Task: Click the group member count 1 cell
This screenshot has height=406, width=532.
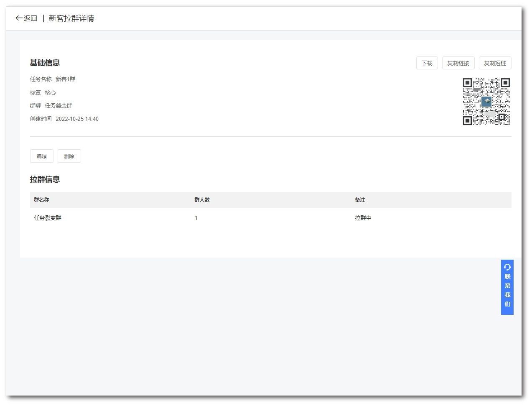Action: pyautogui.click(x=196, y=218)
